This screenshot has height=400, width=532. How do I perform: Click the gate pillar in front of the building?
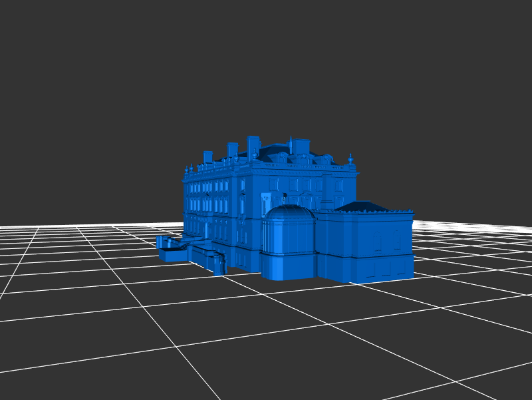(x=219, y=263)
